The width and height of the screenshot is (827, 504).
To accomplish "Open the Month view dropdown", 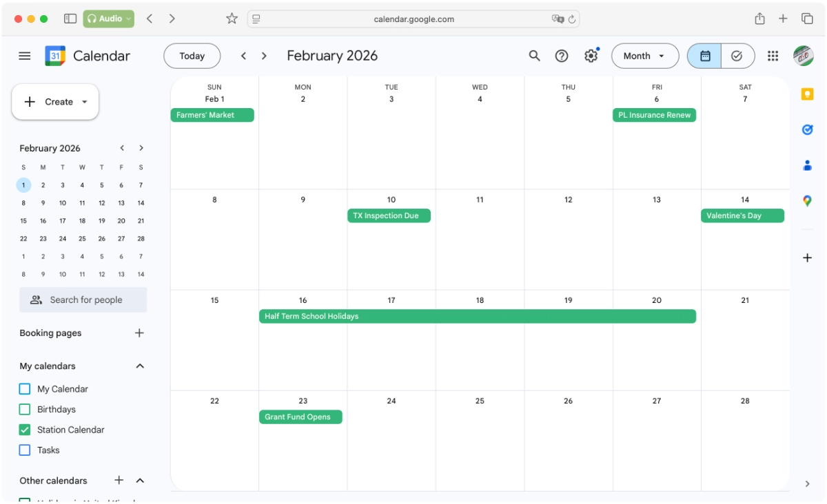I will (x=644, y=56).
